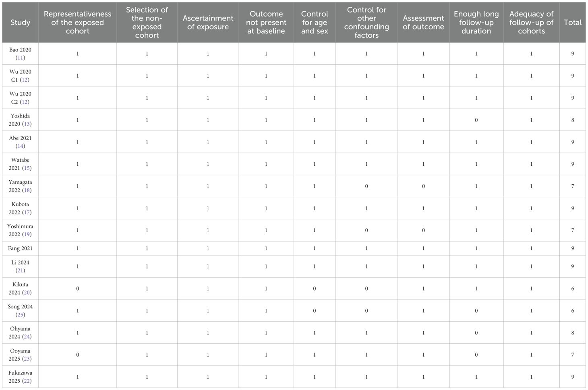Select the Total column header

572,23
